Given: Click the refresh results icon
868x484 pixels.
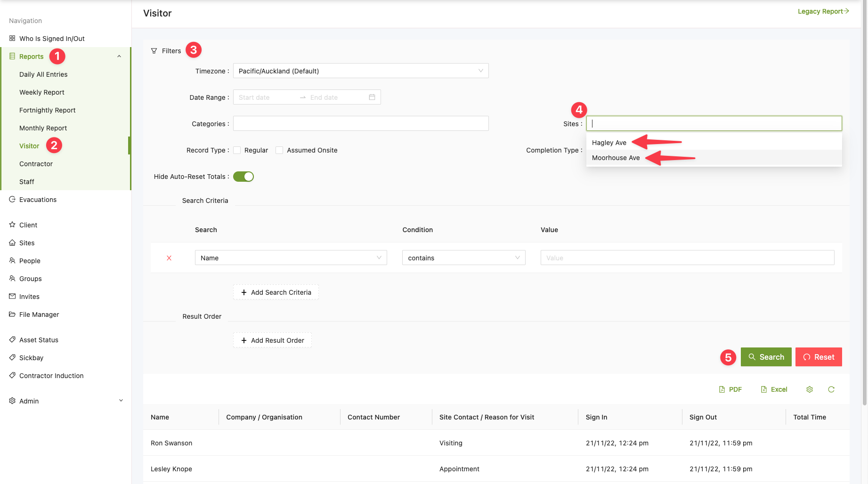Looking at the screenshot, I should [831, 389].
